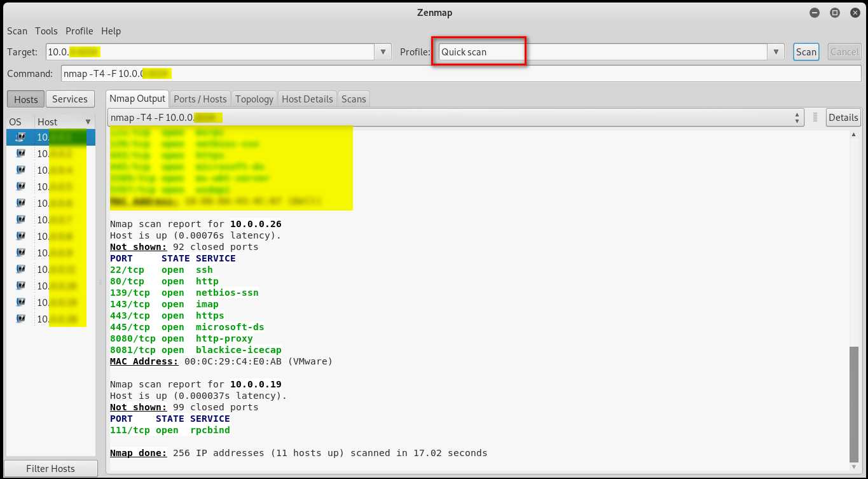Open the Filter Hosts button
Viewport: 868px width, 479px height.
[51, 469]
